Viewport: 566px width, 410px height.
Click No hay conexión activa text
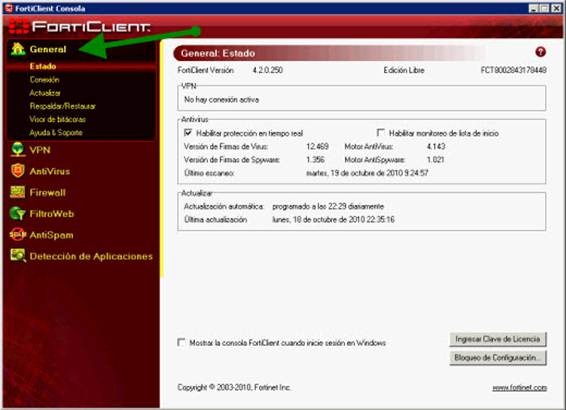coord(222,100)
